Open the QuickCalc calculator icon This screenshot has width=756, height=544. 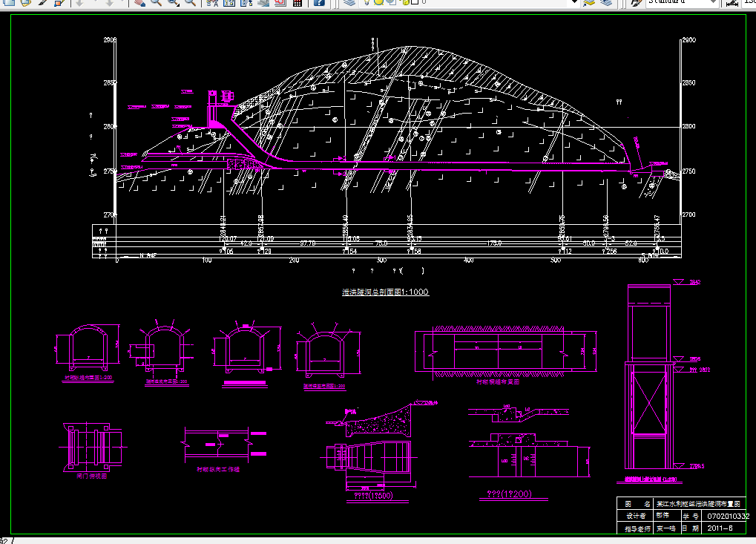pos(298,2)
